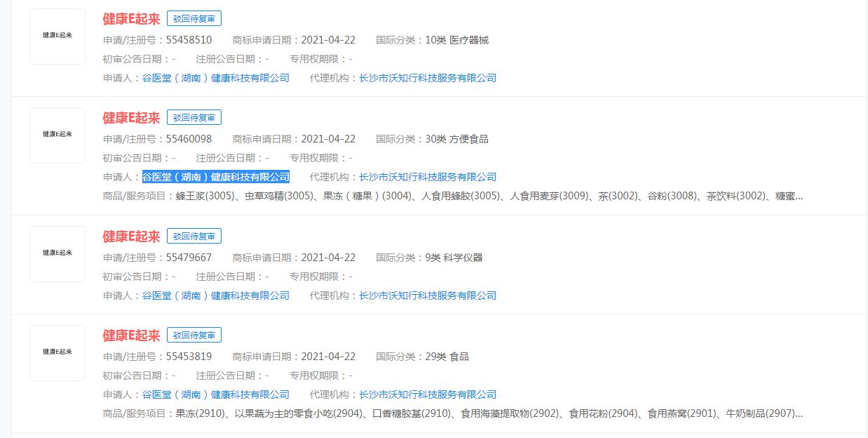868x438 pixels.
Task: Open applicant 谷医堂 link in 医疗器械 entry
Action: [216, 78]
